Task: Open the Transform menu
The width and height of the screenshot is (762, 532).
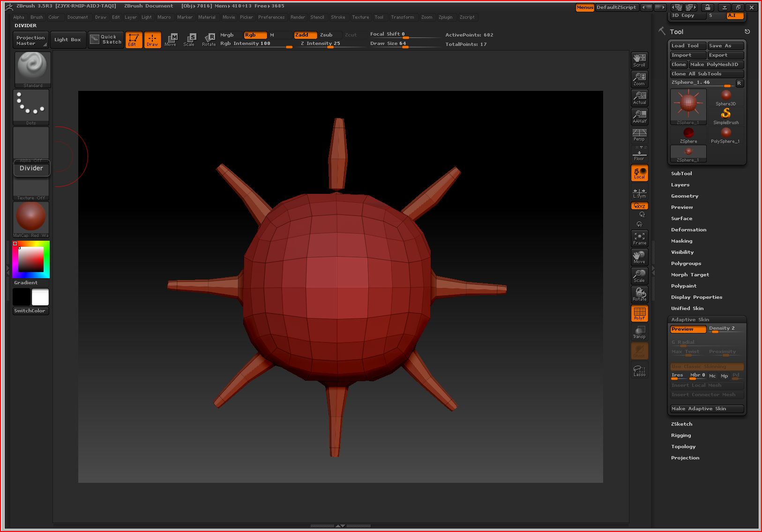Action: [403, 17]
